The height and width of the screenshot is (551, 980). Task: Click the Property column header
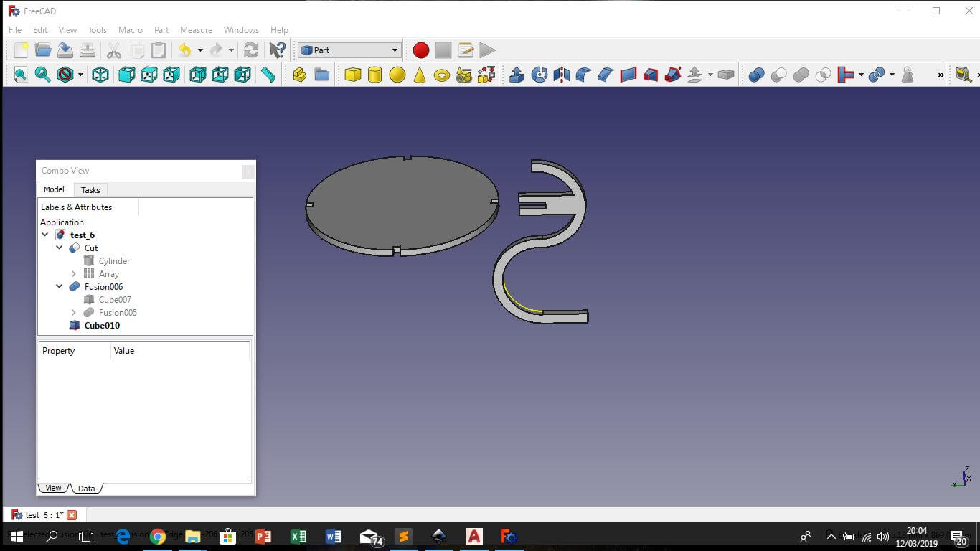point(75,351)
